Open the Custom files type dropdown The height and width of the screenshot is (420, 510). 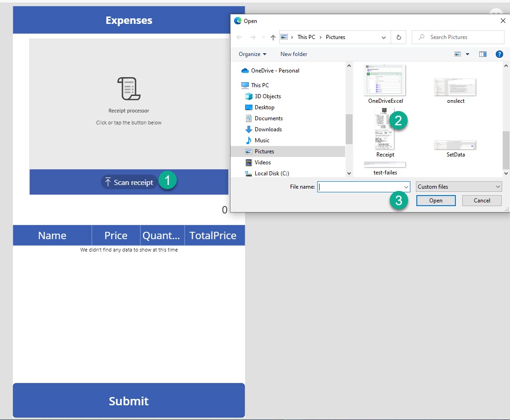[x=459, y=187]
